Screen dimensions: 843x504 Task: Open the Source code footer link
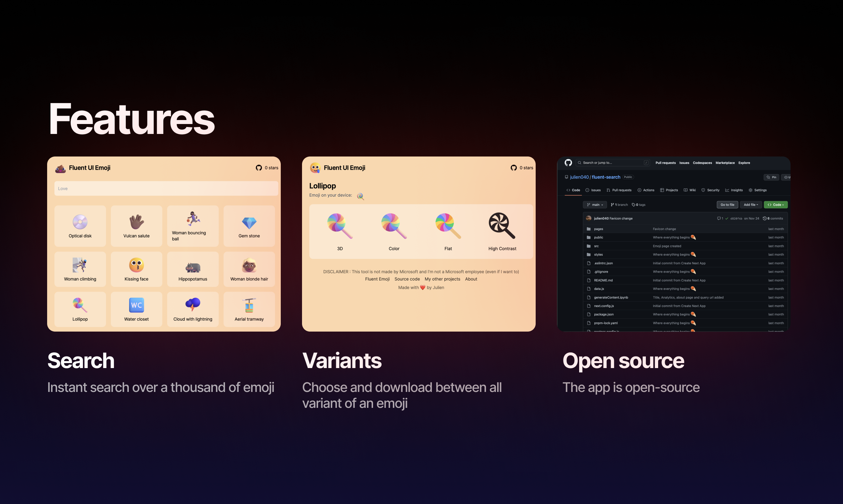[407, 279]
